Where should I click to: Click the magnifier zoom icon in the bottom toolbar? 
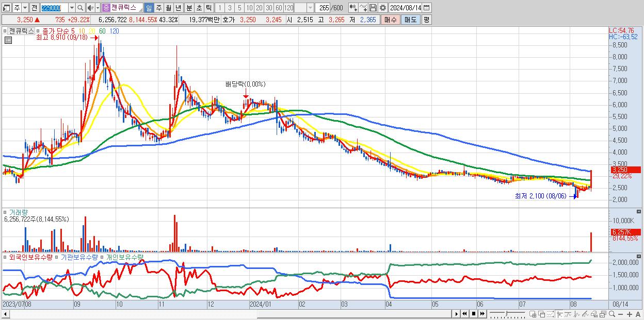click(x=611, y=314)
